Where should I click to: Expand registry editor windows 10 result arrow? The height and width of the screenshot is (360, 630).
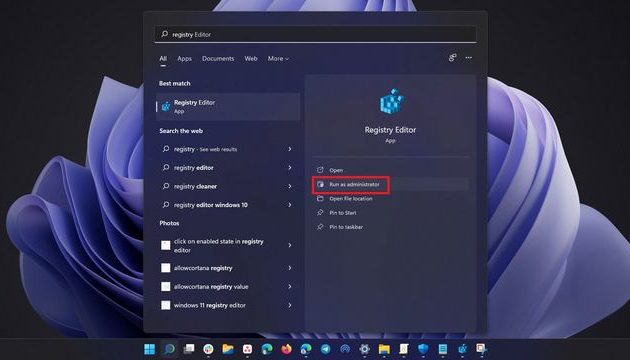click(290, 205)
